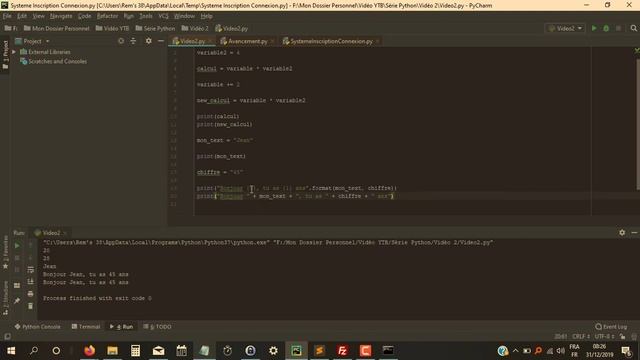Open TODO tool window
Viewport: 640px width, 360px height.
pos(157,327)
